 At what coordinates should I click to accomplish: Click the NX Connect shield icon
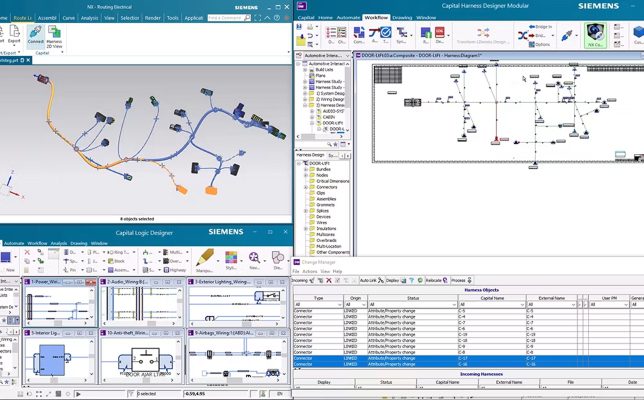tap(595, 32)
